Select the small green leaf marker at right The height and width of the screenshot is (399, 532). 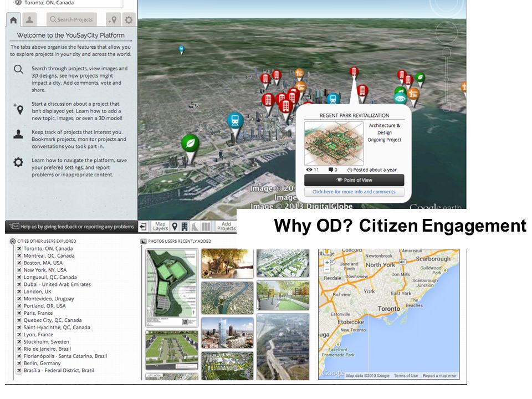(420, 78)
